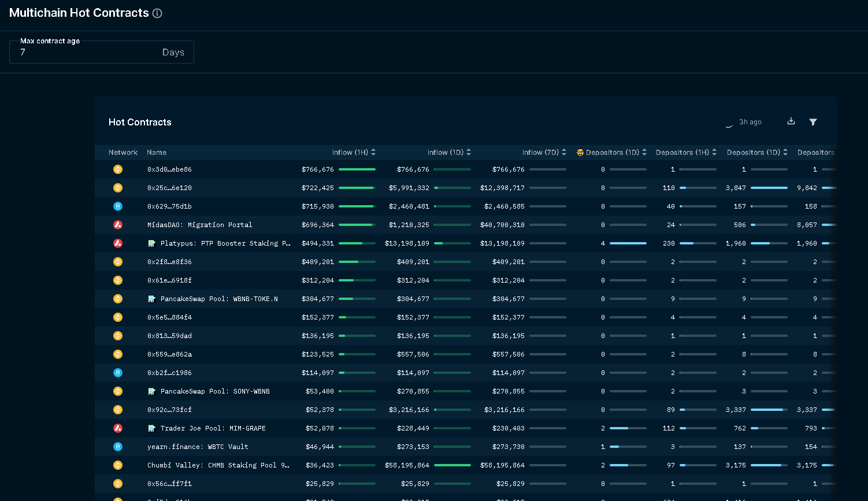Click the BNB icon in Chumbi Valley row

(118, 465)
